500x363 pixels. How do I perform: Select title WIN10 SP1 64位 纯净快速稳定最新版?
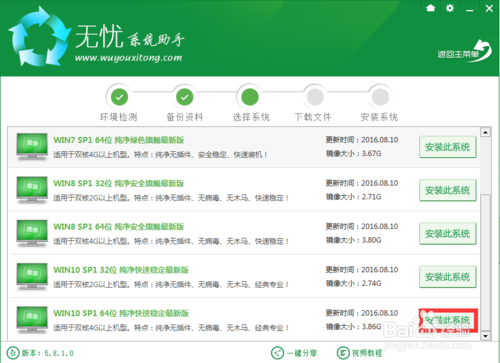(121, 313)
